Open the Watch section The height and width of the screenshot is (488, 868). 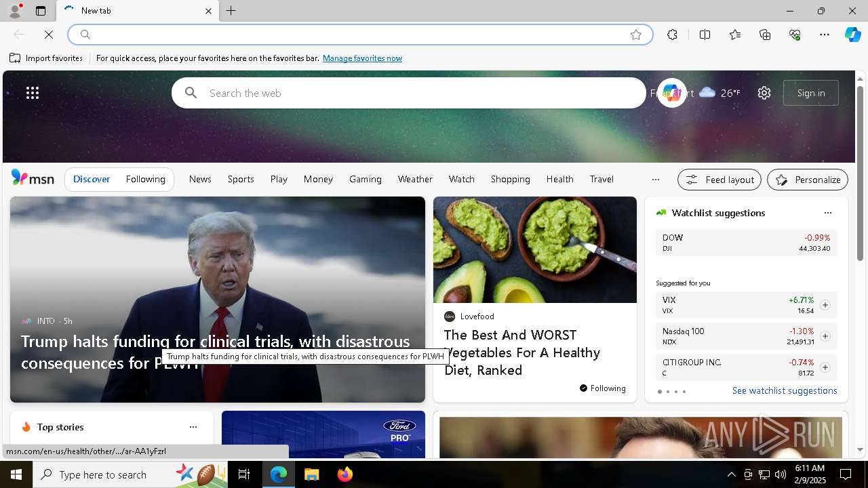[462, 179]
